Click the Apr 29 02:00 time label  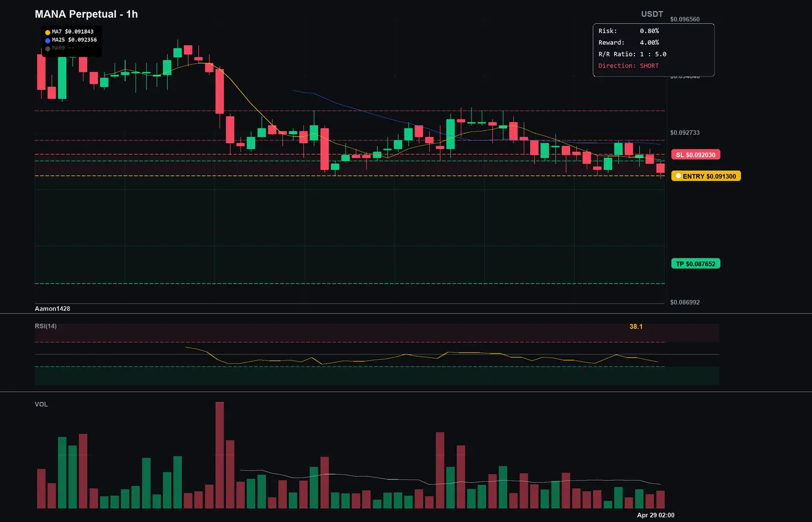pos(655,515)
